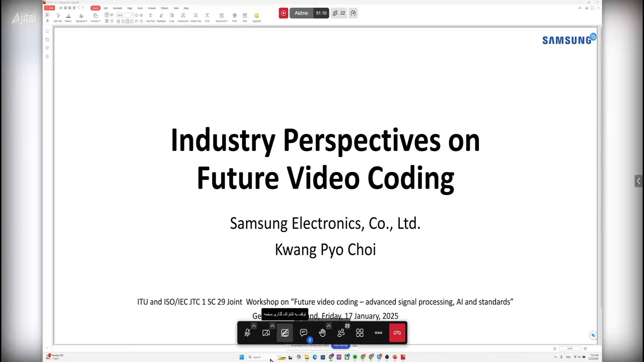Turn on the Jitsi camera
Image resolution: width=644 pixels, height=362 pixels.
[x=266, y=333]
